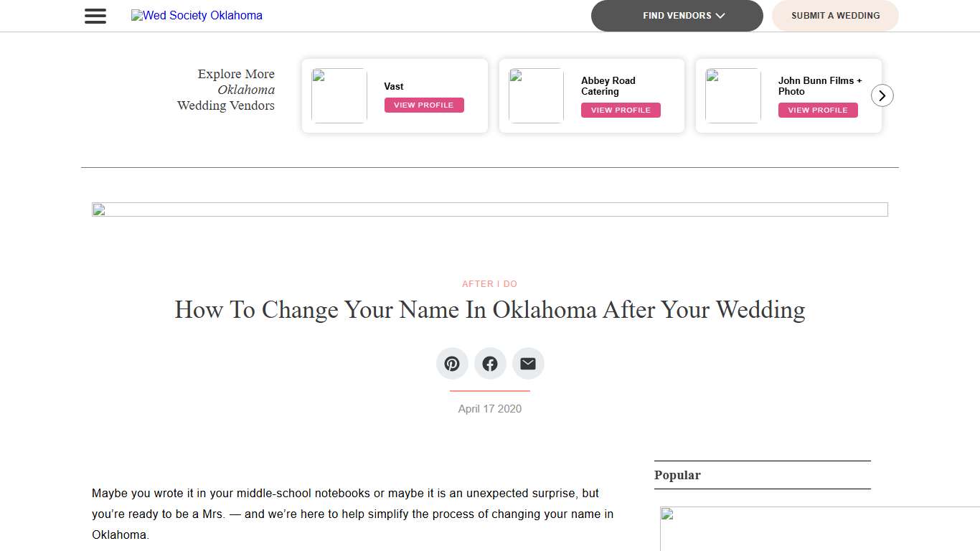The width and height of the screenshot is (980, 551).
Task: Email this article using the envelope icon
Action: click(528, 363)
